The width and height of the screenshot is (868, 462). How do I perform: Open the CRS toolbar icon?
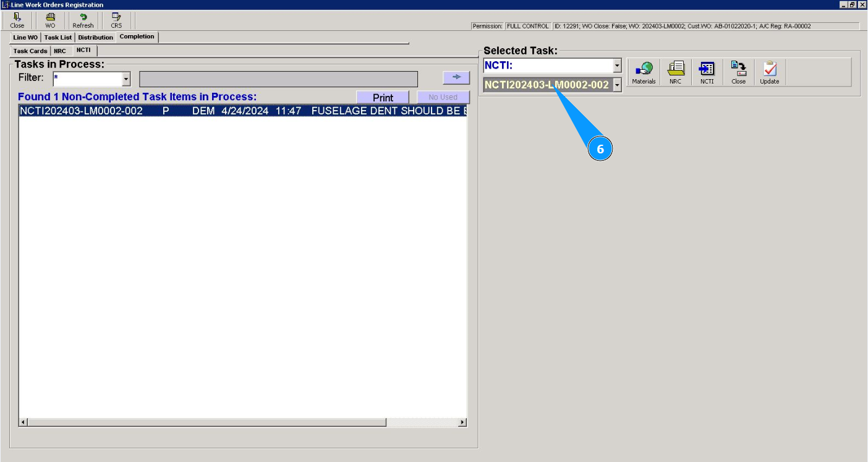pyautogui.click(x=116, y=20)
